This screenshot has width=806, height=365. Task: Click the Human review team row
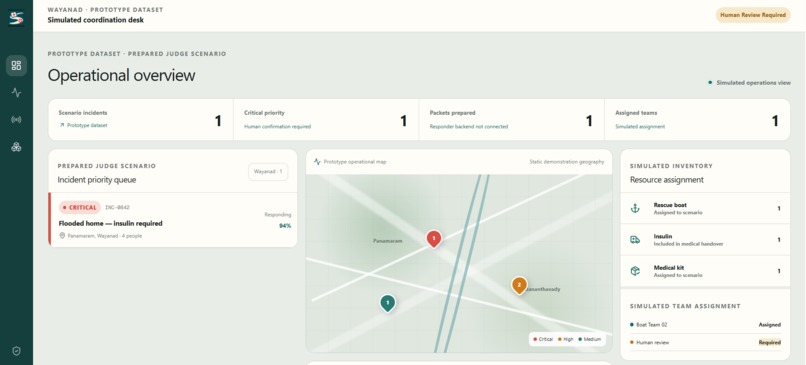(x=705, y=342)
